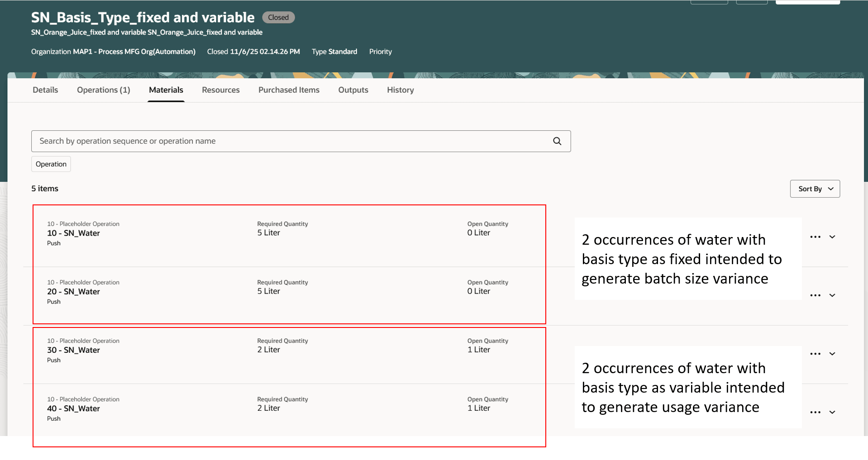Open the ellipsis actions menu for 20 - SN_Water
This screenshot has width=868, height=460.
tap(815, 295)
